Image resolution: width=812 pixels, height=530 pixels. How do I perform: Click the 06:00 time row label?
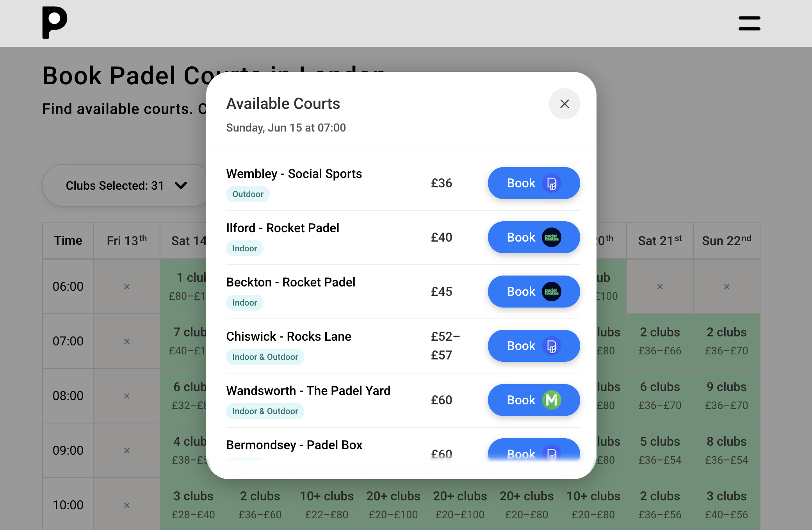click(68, 286)
